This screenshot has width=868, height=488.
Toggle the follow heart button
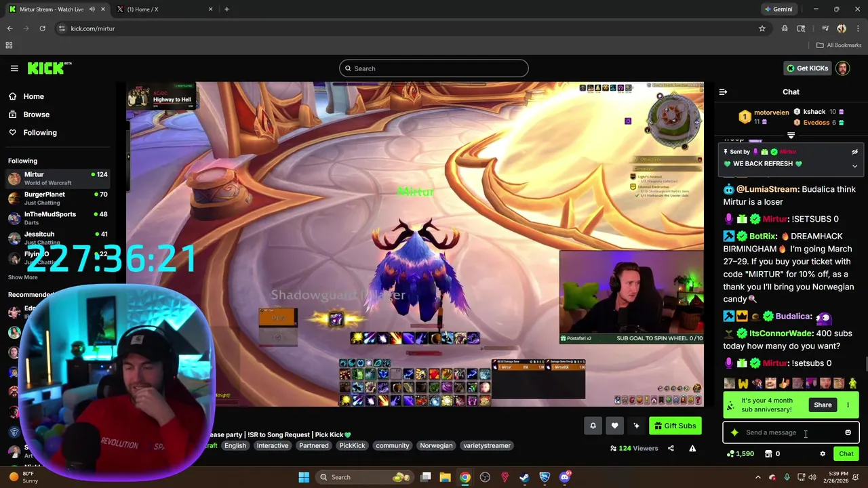pos(614,426)
